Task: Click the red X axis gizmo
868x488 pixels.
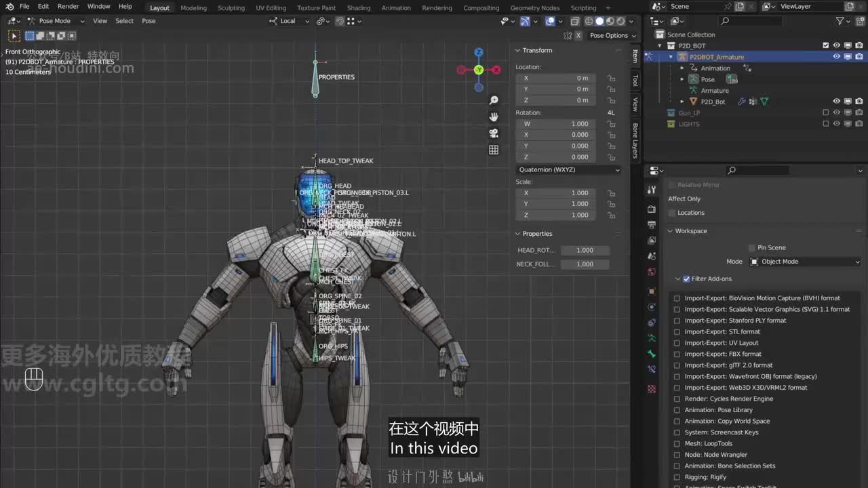Action: point(496,70)
